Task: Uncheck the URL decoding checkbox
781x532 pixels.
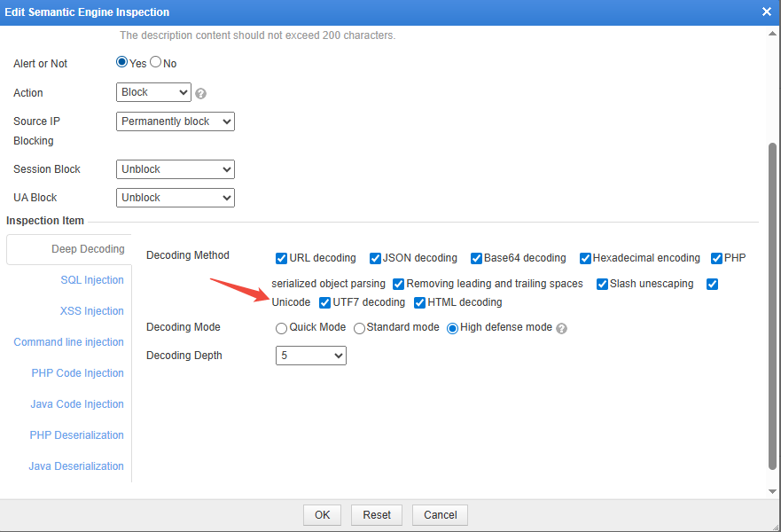Action: (282, 258)
